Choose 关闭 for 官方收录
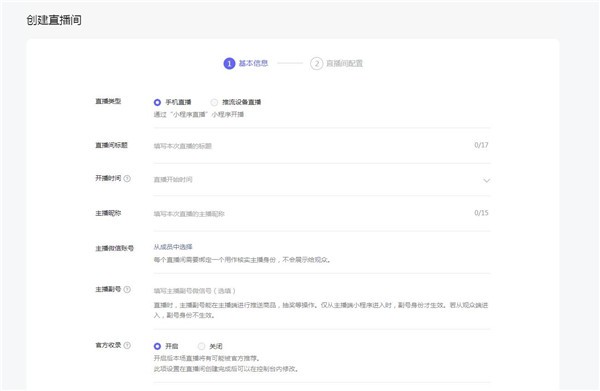This screenshot has width=600, height=391. click(x=201, y=346)
